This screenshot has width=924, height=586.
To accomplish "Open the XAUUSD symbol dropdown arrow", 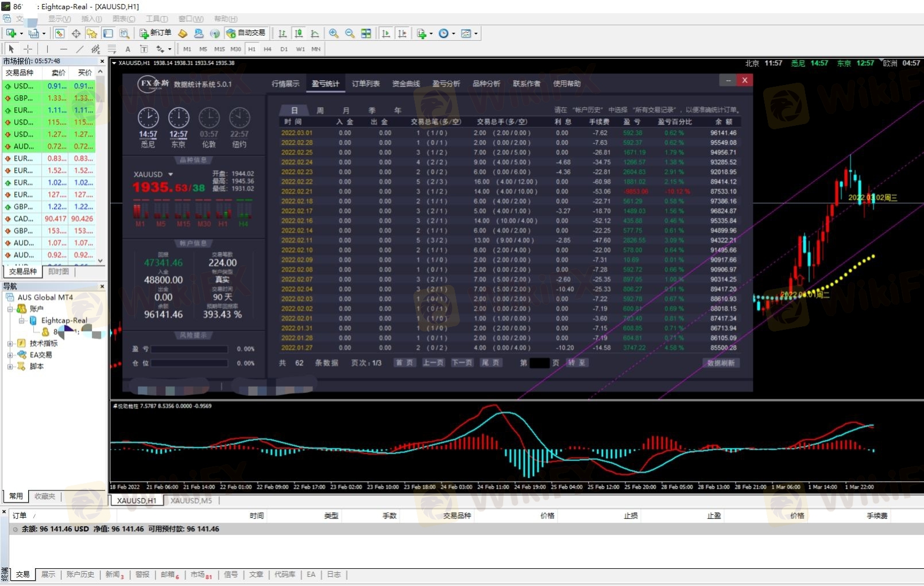I will [171, 175].
